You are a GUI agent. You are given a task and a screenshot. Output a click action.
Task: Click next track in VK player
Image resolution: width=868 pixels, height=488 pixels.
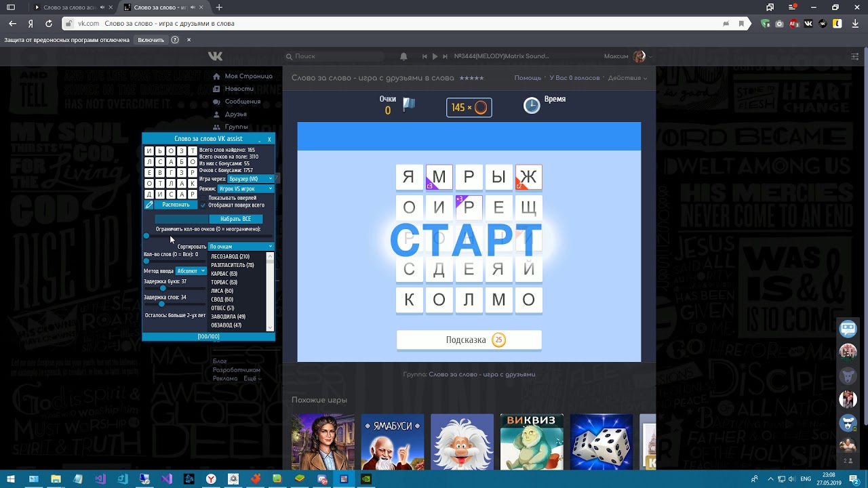pyautogui.click(x=445, y=56)
